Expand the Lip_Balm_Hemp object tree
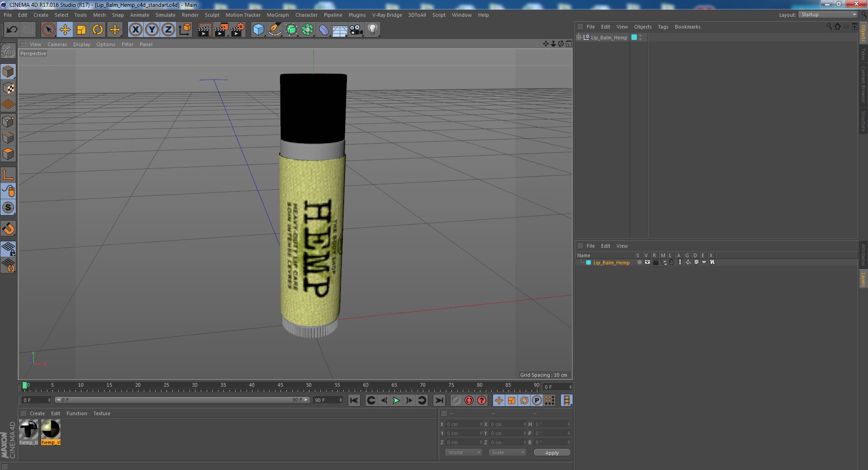This screenshot has width=868, height=470. [579, 37]
